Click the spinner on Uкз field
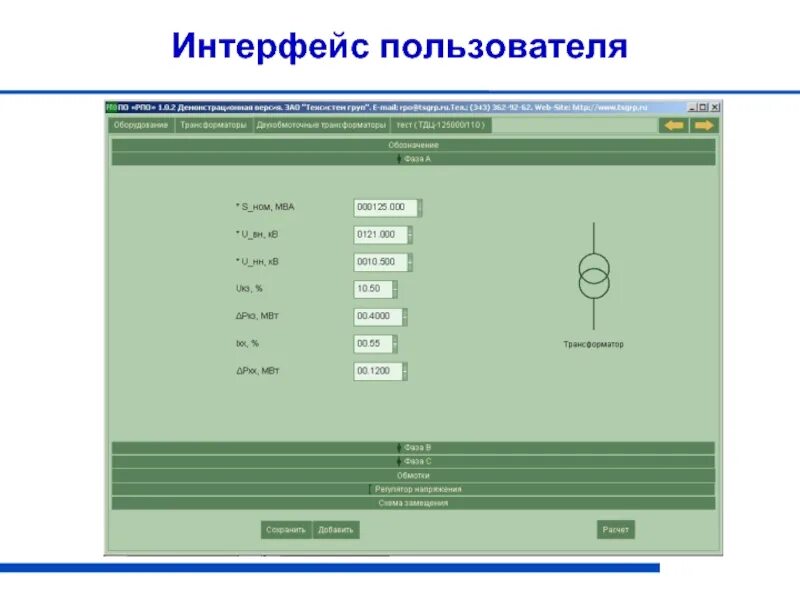The image size is (800, 600). 395,289
